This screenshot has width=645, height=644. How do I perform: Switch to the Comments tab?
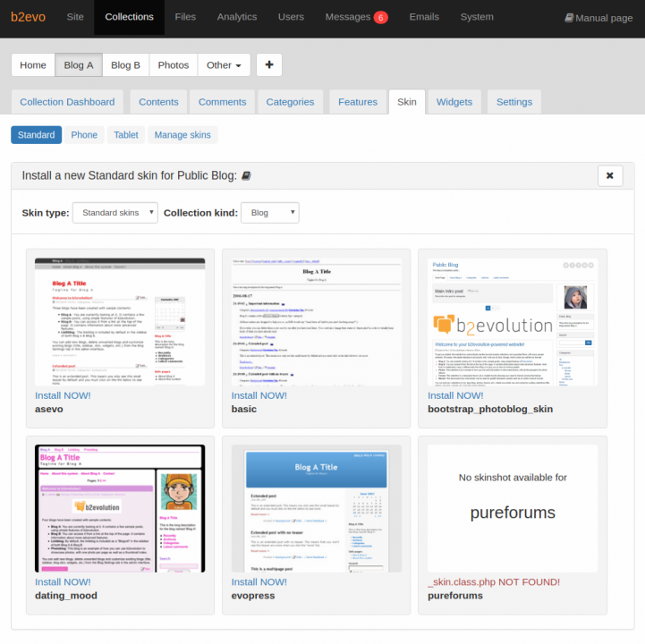(x=222, y=102)
